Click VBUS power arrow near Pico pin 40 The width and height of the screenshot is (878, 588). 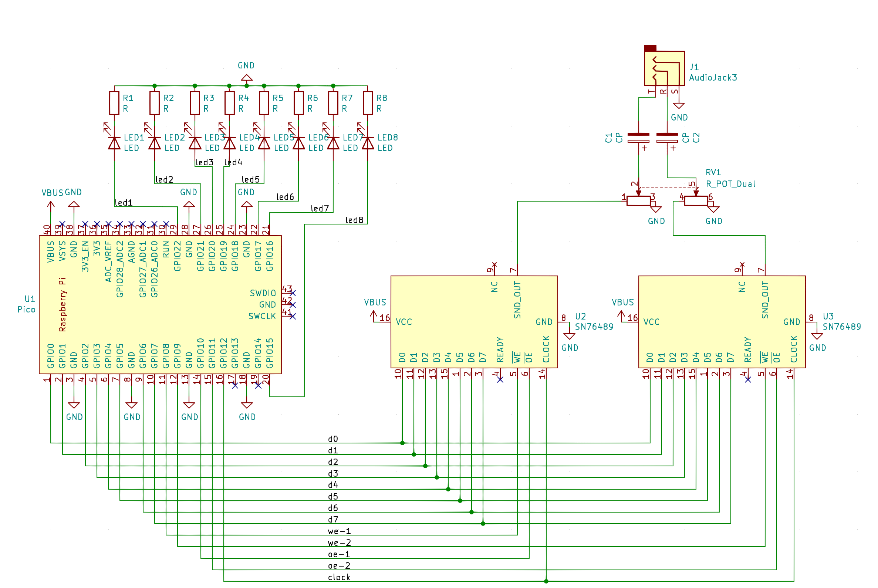(51, 205)
